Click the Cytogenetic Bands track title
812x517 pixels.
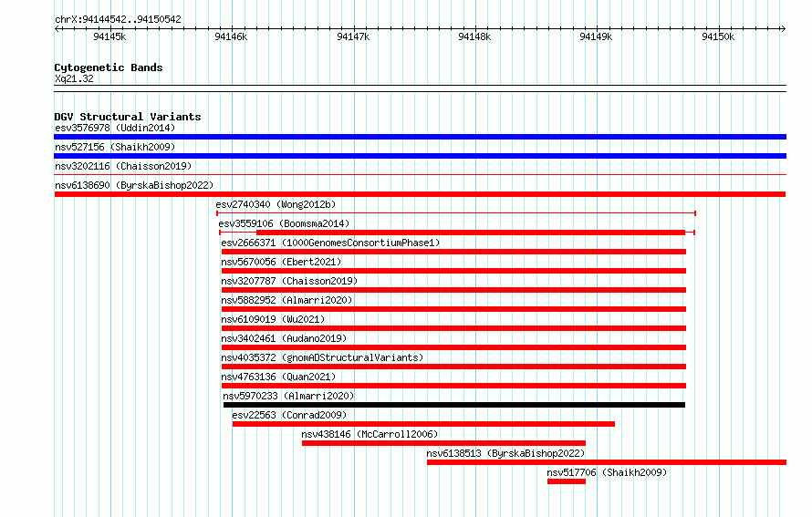tap(109, 67)
